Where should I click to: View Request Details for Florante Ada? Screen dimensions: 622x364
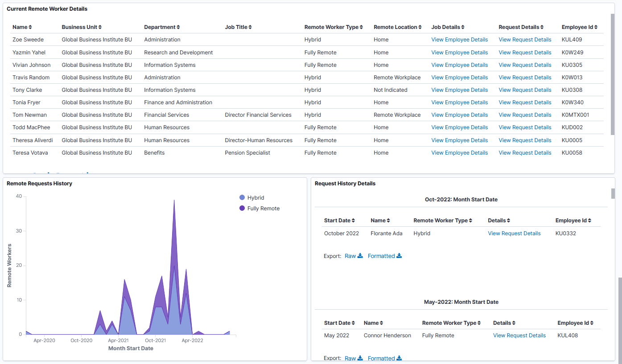tap(514, 233)
